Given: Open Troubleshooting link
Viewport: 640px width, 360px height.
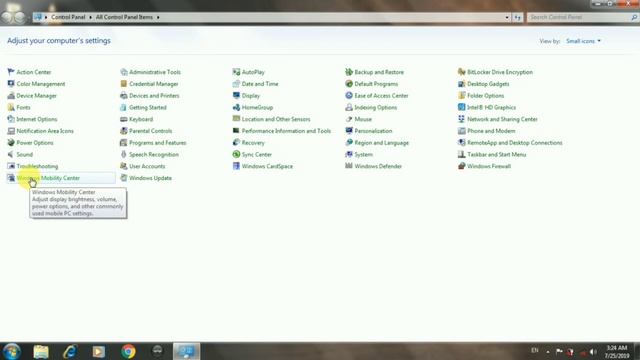Looking at the screenshot, I should coord(37,166).
